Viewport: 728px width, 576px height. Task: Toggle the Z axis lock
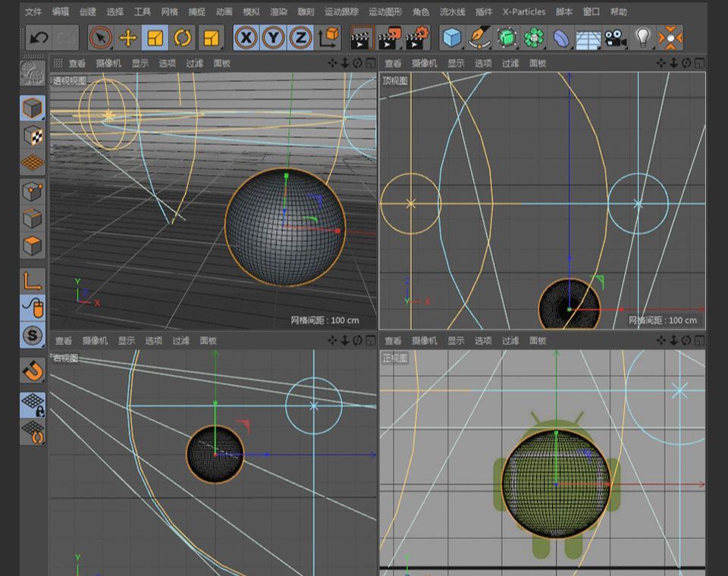301,38
